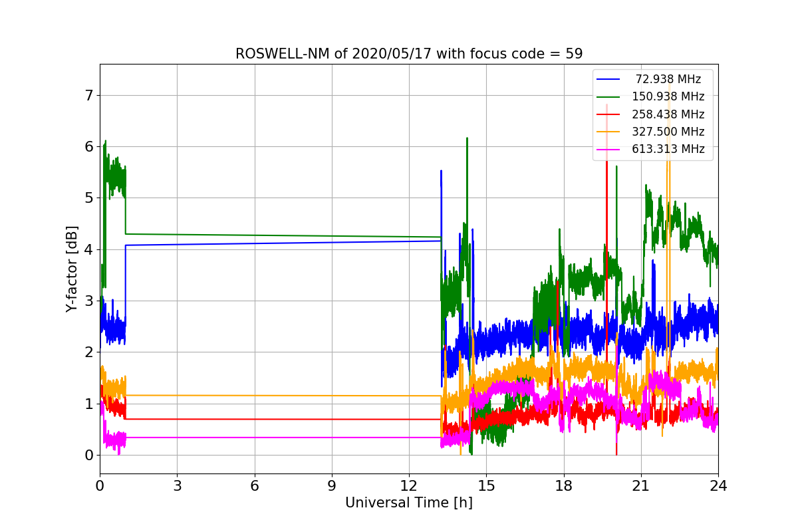Select the 327.500 MHz legend label
Viewport: 798px width, 532px height.
(668, 132)
